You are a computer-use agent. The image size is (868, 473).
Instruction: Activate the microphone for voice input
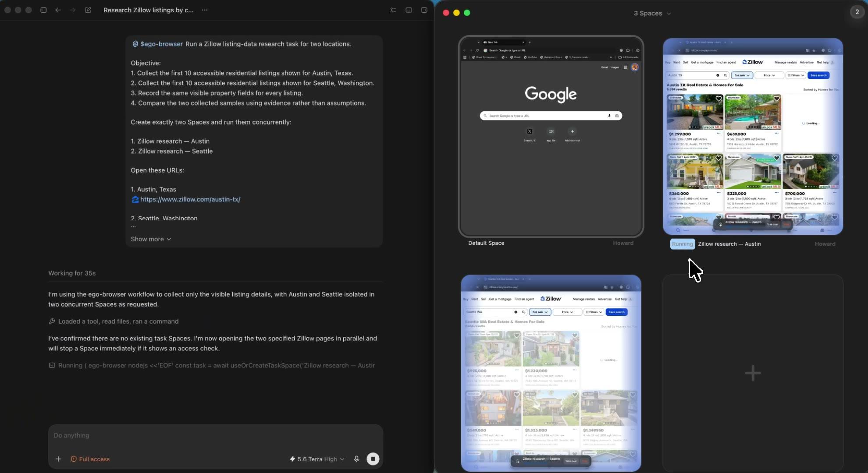[356, 459]
